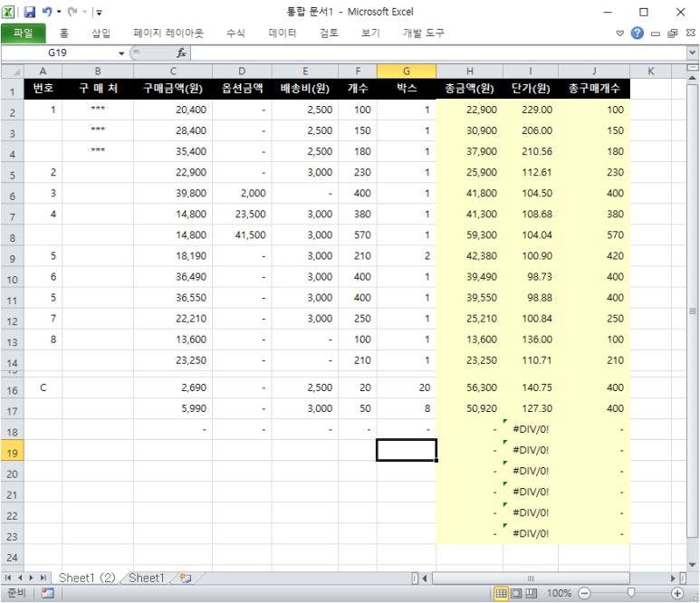Click the horizontal scrollbar thumb
This screenshot has height=603, width=700.
(531, 579)
